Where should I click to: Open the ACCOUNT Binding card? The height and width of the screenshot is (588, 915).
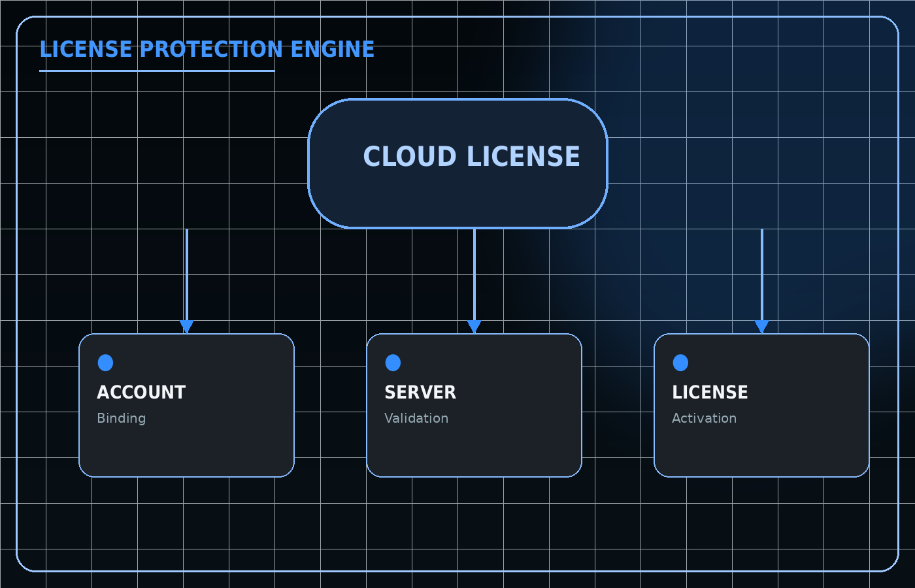pyautogui.click(x=186, y=405)
